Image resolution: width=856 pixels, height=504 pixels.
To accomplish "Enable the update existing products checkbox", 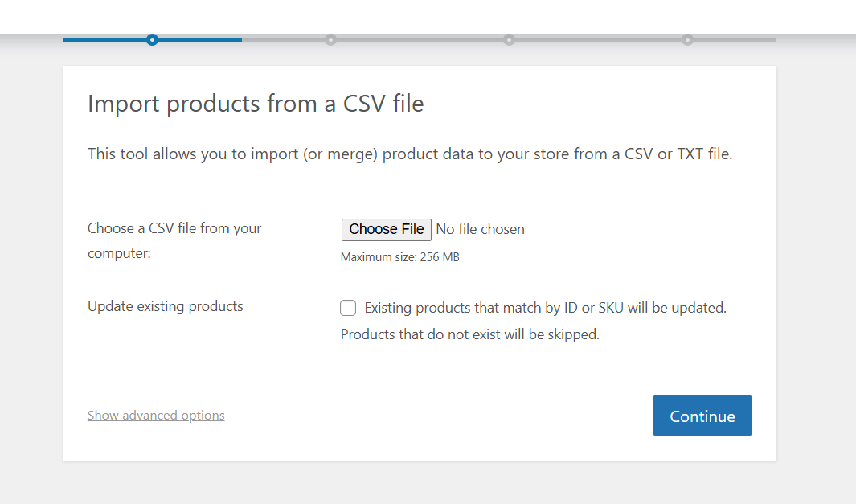I will 348,308.
